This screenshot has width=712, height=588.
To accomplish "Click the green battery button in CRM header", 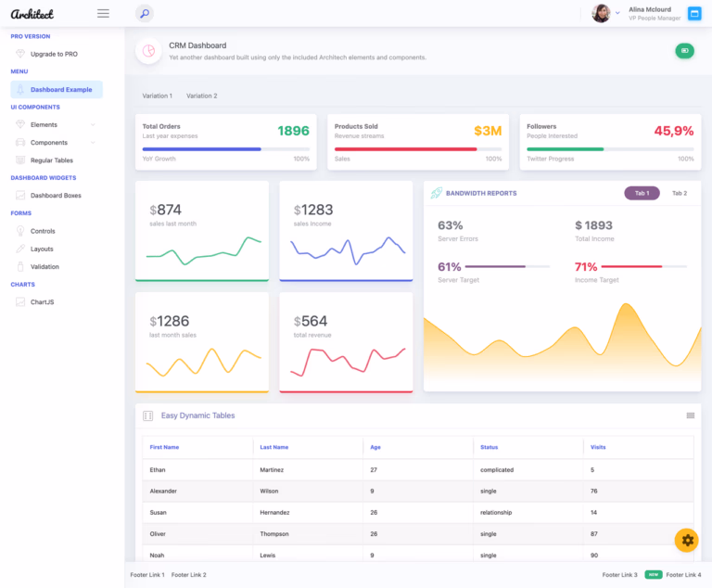I will (x=684, y=51).
